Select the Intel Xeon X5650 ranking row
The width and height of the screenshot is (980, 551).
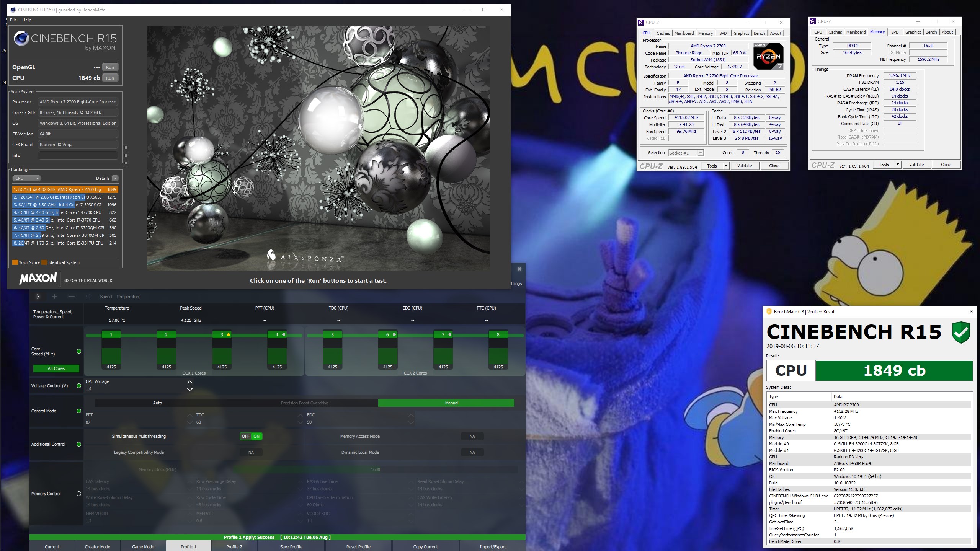tap(65, 197)
